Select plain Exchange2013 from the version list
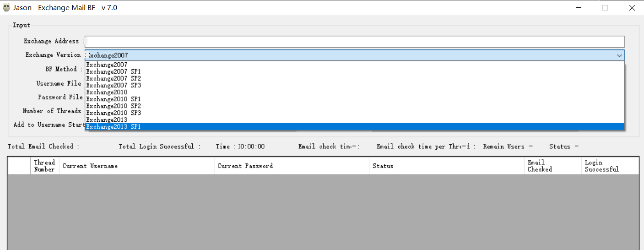This screenshot has height=250, width=644. (x=355, y=120)
